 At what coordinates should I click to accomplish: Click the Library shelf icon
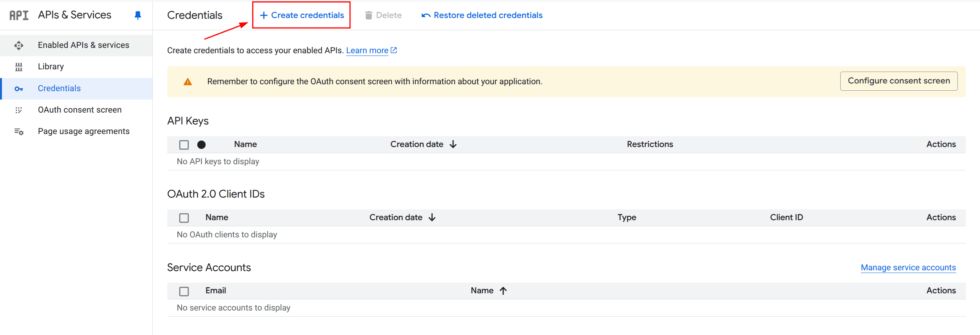[19, 67]
